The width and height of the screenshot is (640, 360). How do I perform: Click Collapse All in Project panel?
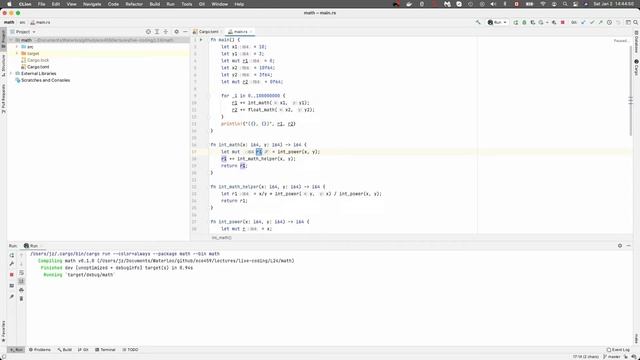166,31
